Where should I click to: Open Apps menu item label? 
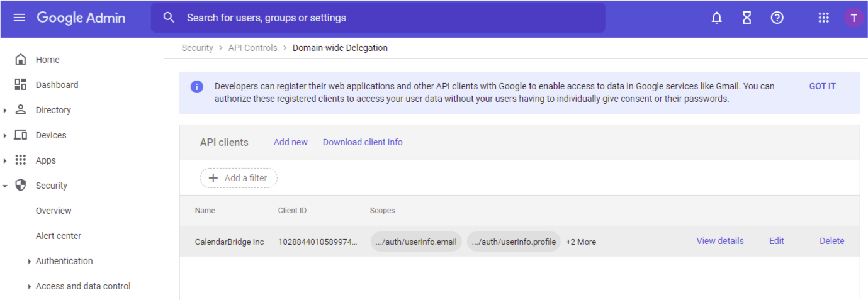point(45,160)
